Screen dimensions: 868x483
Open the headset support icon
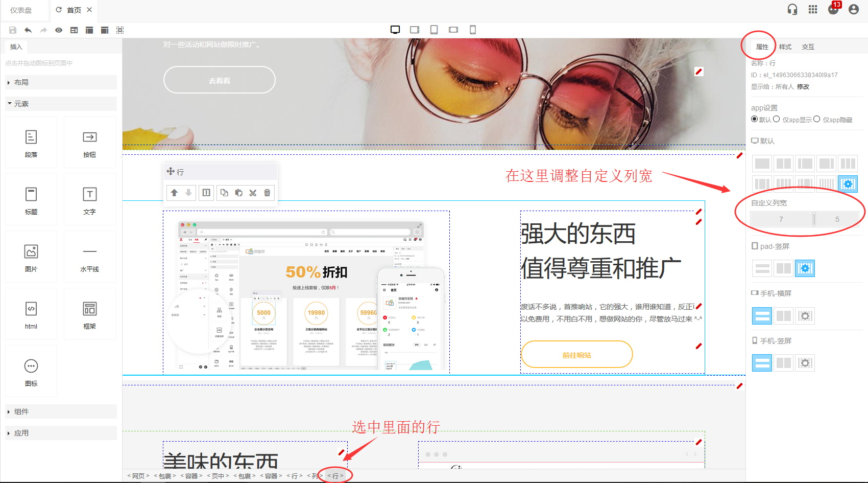[x=792, y=10]
